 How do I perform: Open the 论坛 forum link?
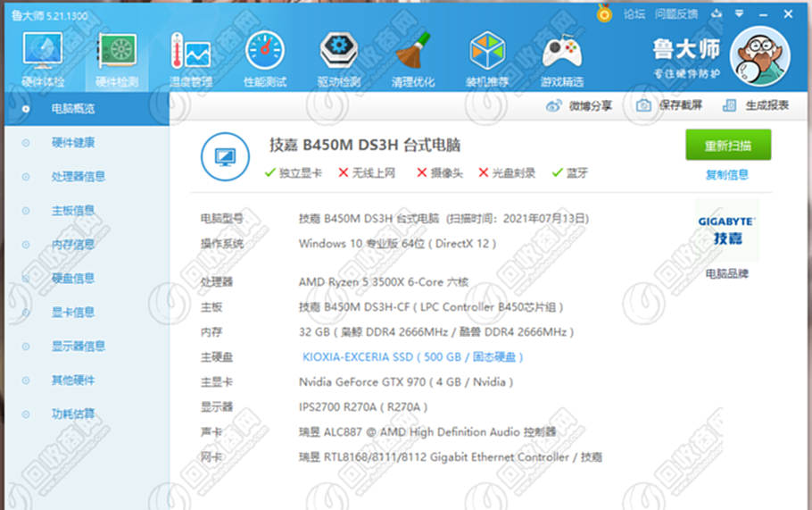point(634,14)
